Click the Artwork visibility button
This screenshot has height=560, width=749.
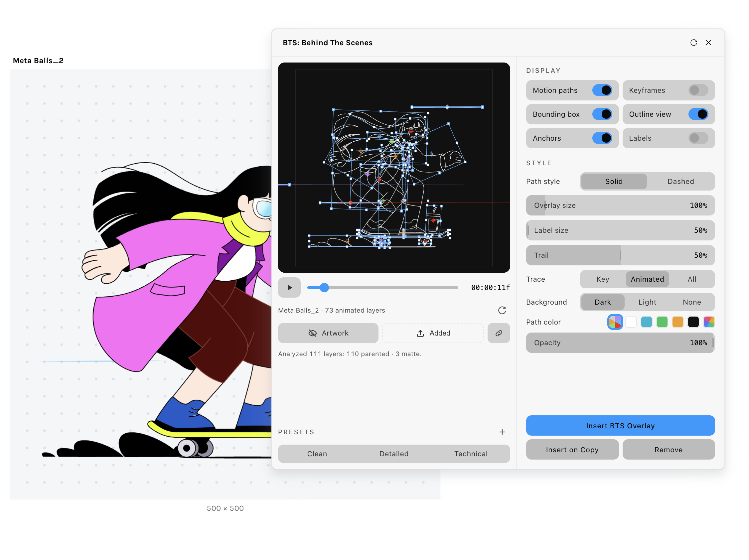[x=328, y=333]
